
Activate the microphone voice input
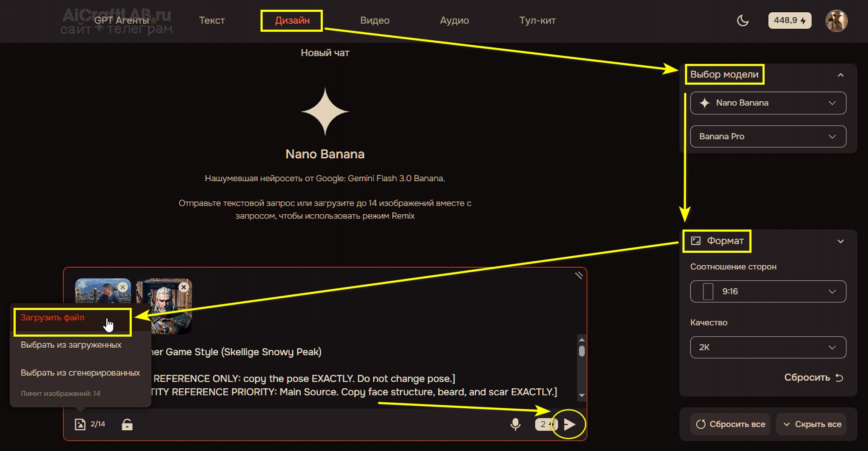tap(515, 424)
